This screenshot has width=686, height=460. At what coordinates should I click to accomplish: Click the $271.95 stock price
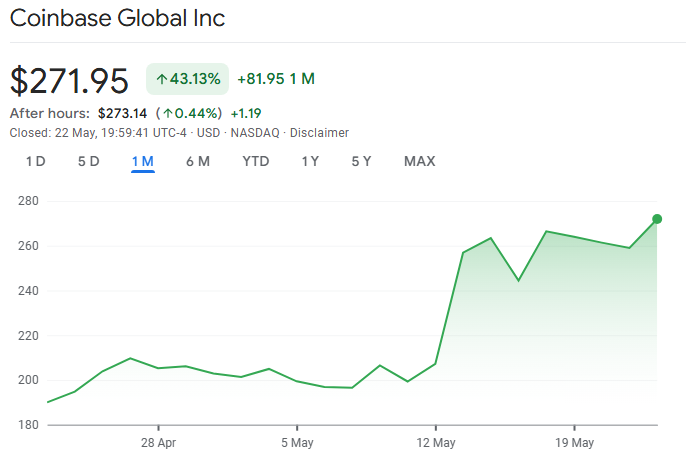pyautogui.click(x=69, y=80)
